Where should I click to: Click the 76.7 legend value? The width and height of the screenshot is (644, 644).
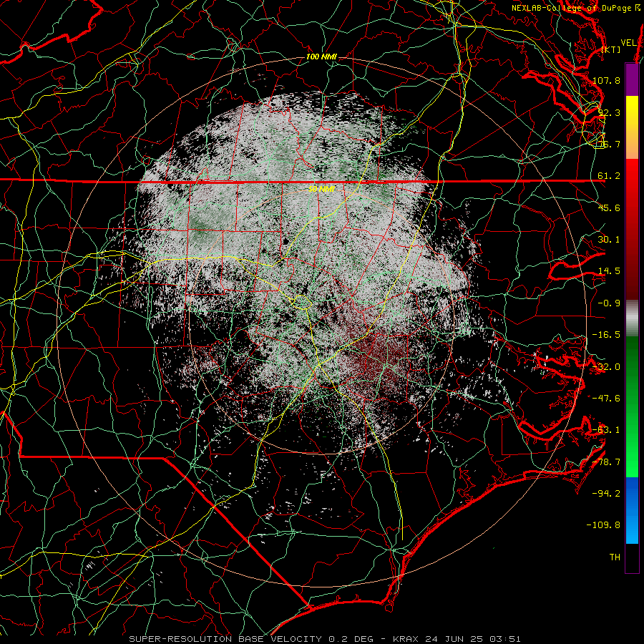(609, 144)
